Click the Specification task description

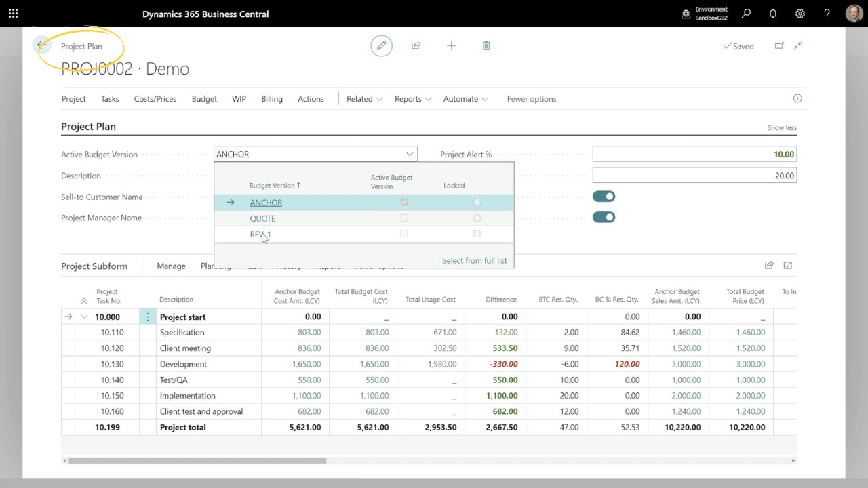tap(182, 333)
